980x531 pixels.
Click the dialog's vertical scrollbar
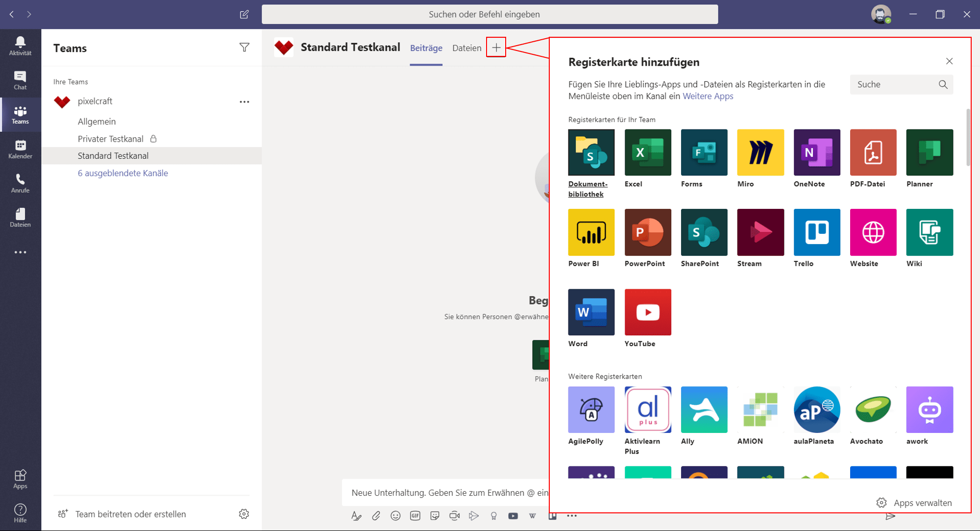click(x=968, y=137)
